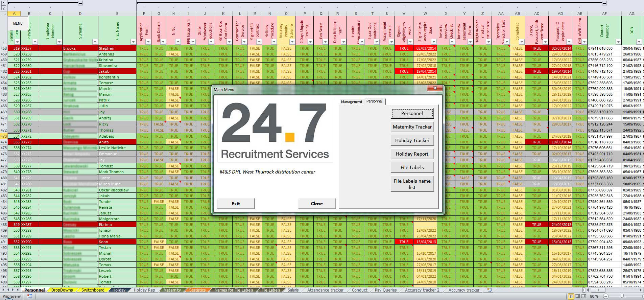Open the Holiday Procedure filter dropdown
The image size is (644, 300).
coord(274,42)
